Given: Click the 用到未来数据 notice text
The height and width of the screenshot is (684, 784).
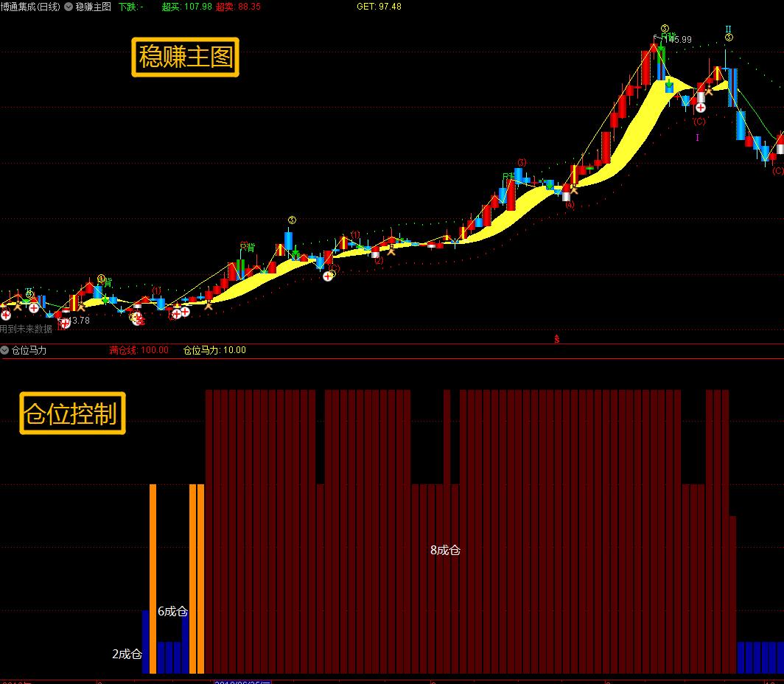Looking at the screenshot, I should 26,329.
